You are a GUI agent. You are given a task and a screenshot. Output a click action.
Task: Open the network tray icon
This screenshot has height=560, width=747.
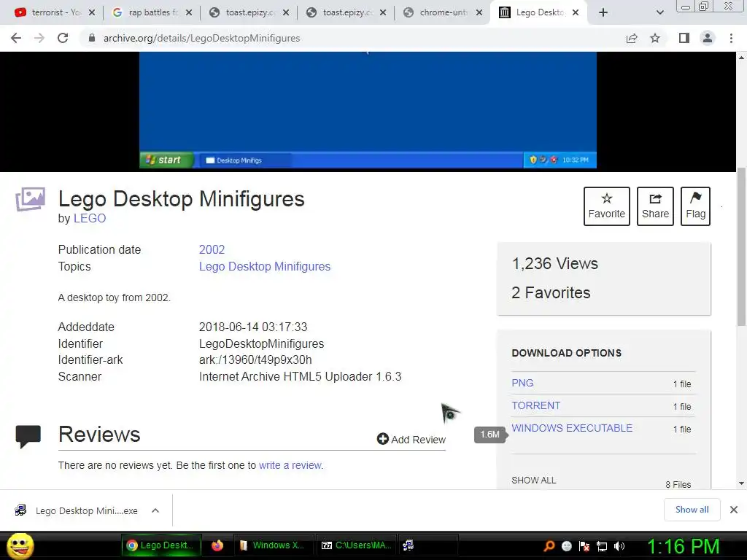coord(602,546)
